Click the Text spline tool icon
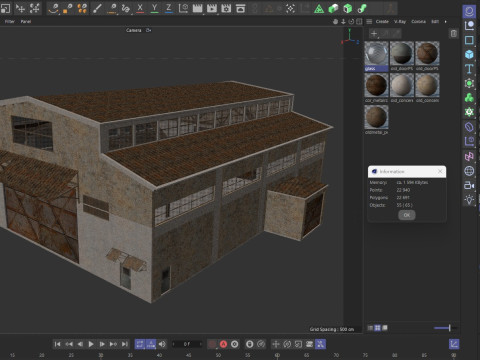Viewport: 480px width, 360px height. click(x=469, y=69)
